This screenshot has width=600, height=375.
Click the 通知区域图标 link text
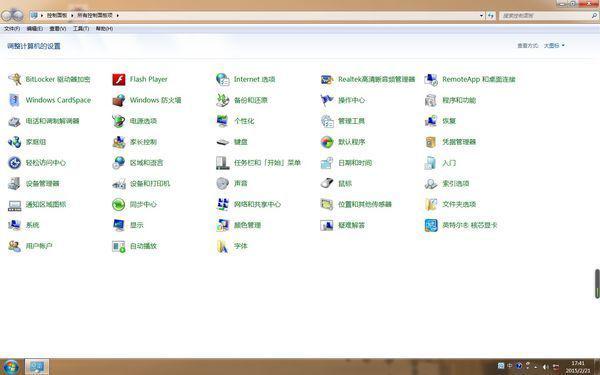[x=46, y=204]
